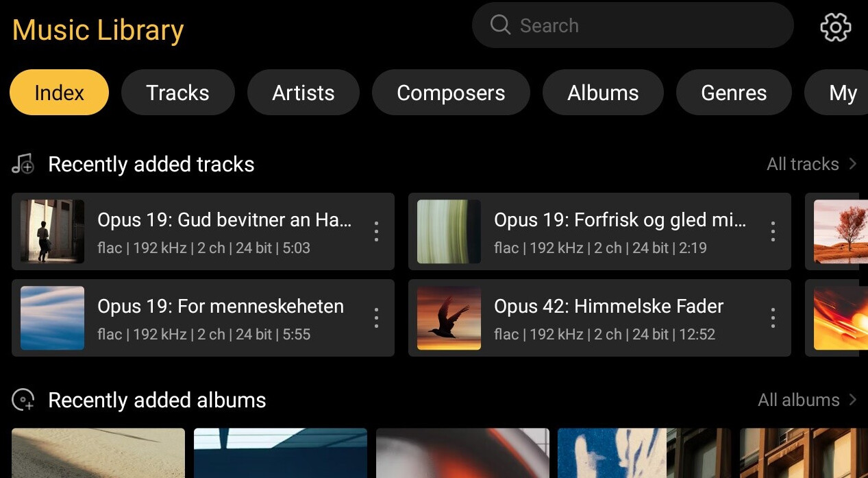Open settings via the gear icon

tap(835, 27)
